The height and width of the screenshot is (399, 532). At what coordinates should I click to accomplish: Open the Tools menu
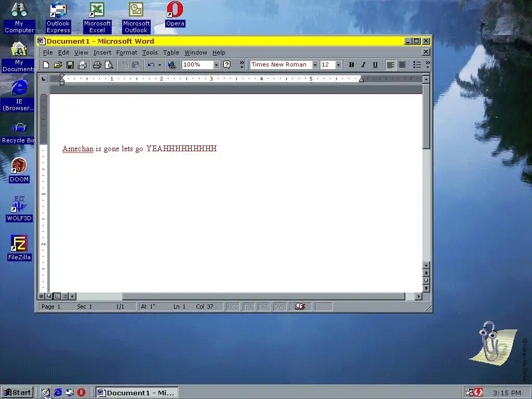tap(150, 52)
